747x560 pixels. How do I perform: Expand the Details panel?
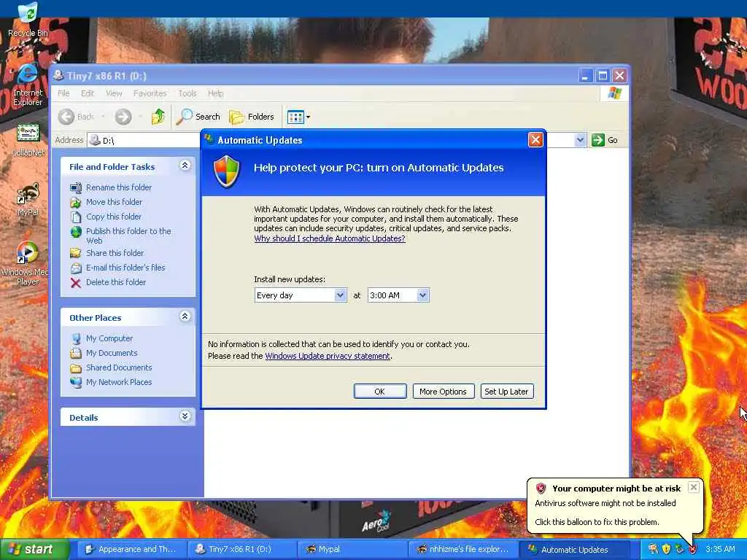[x=185, y=416]
